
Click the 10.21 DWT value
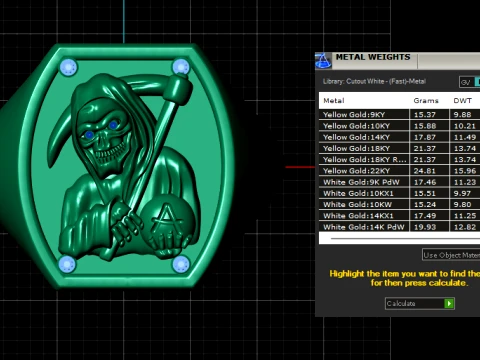coord(465,126)
